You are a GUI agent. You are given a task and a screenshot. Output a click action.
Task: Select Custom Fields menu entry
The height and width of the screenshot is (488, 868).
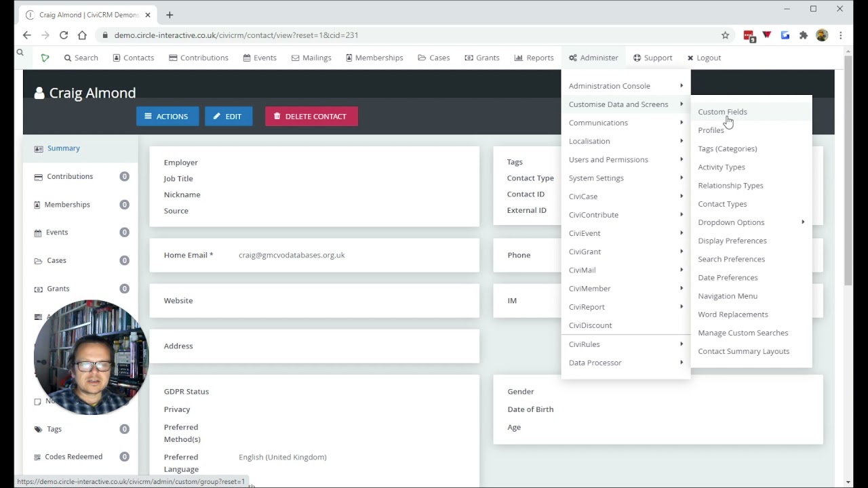click(x=751, y=112)
